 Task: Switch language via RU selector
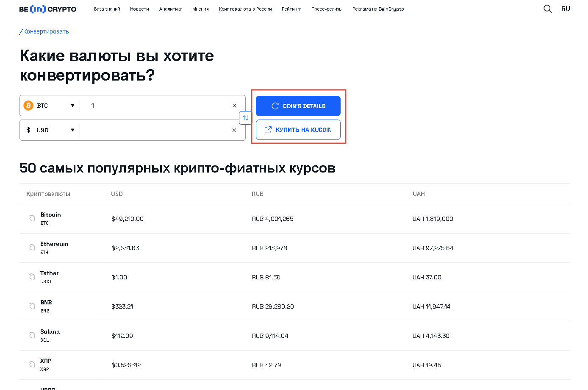[x=566, y=9]
